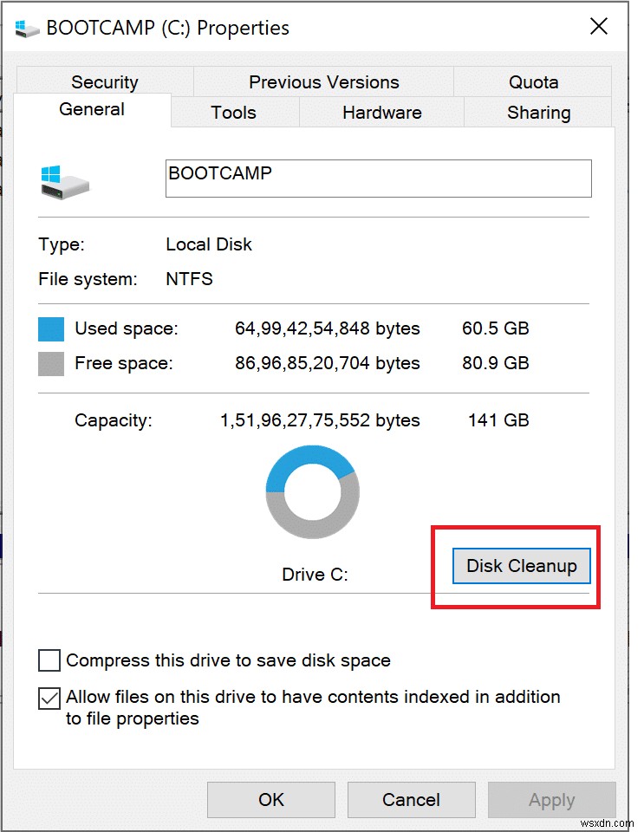
Task: Open the Hardware tab
Action: click(381, 112)
